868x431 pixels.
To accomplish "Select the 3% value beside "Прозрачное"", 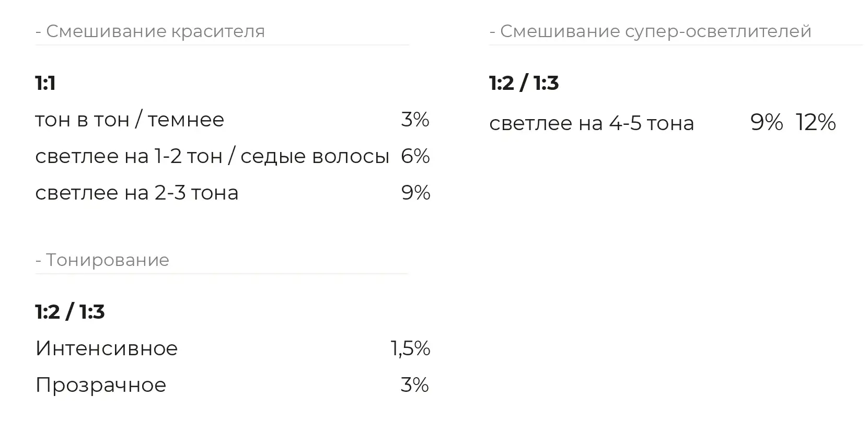I will point(415,385).
